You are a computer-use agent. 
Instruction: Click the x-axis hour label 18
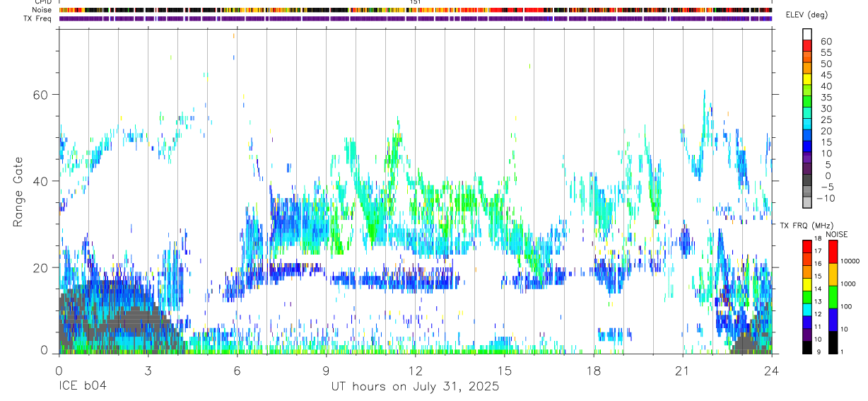[x=594, y=371]
